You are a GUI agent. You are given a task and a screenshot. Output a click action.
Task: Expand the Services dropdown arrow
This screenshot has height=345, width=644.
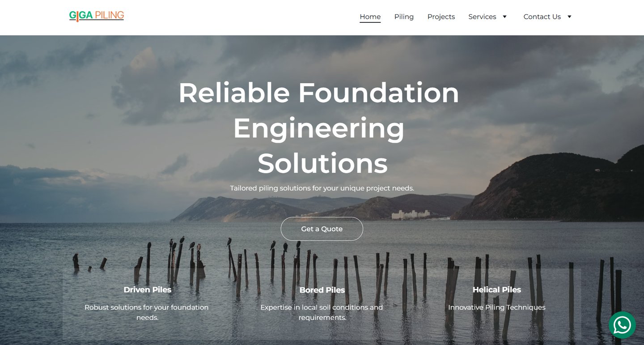point(504,17)
